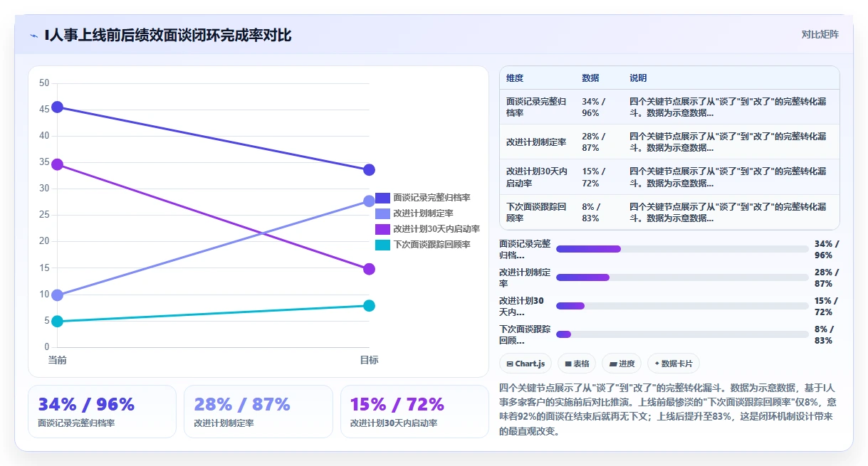Select table cell 改进计划30天内启动率
This screenshot has height=466, width=868.
pos(537,177)
